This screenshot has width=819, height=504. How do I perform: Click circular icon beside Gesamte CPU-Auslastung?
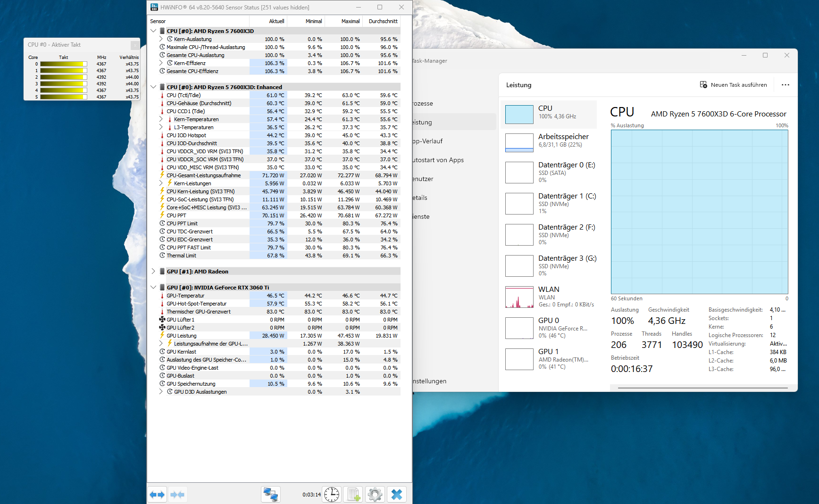click(x=162, y=55)
